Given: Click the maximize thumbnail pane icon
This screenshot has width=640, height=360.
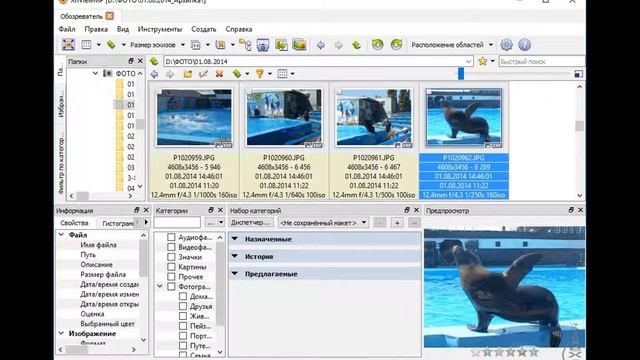Looking at the screenshot, I should tap(578, 74).
